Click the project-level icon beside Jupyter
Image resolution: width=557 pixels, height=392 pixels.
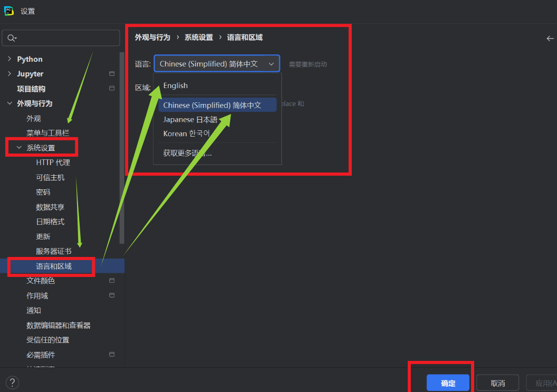(x=112, y=74)
